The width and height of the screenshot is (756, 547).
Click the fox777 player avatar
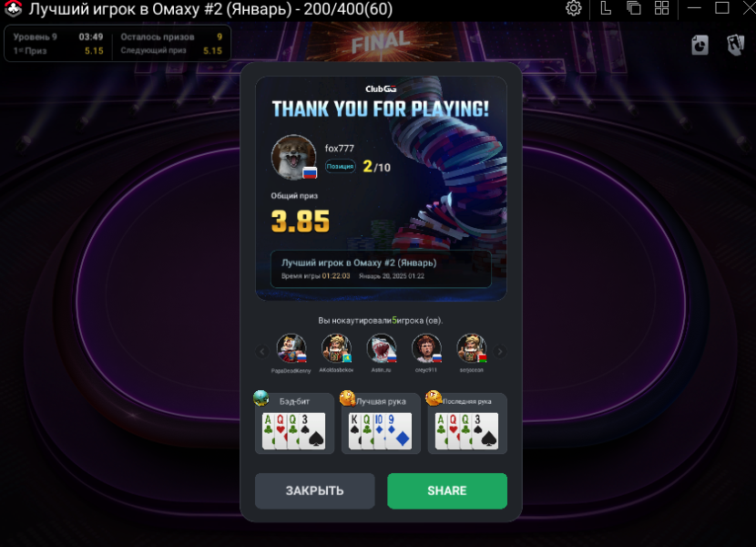293,158
